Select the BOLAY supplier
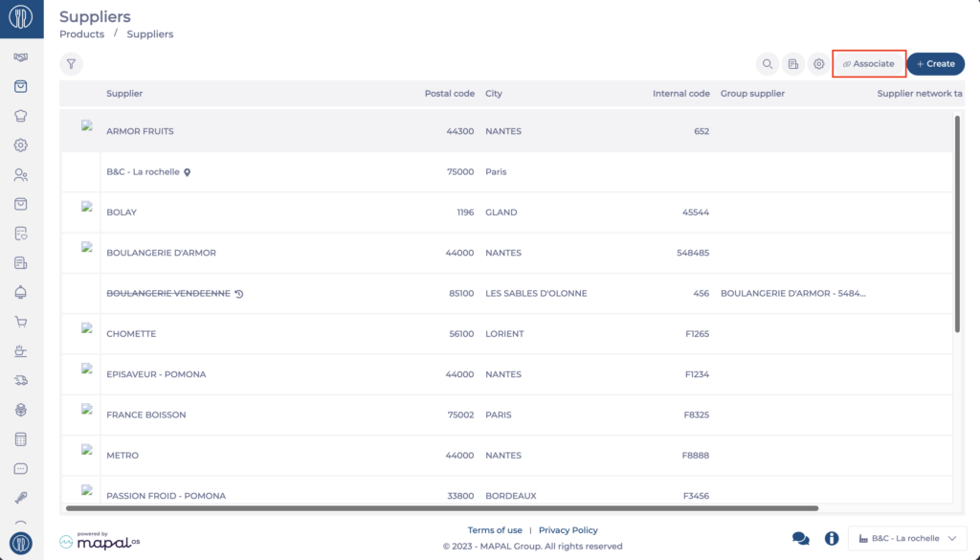The width and height of the screenshot is (980, 560). coord(122,213)
